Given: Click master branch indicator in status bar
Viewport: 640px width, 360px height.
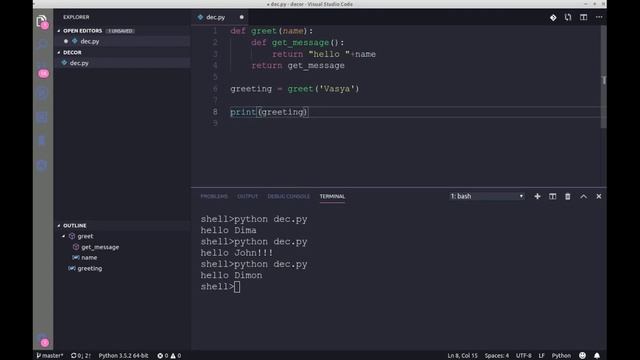Looking at the screenshot, I should point(50,356).
